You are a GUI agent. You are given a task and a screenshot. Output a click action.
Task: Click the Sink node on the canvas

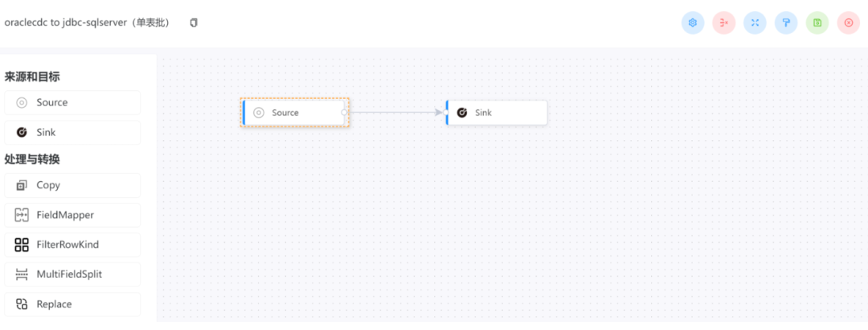(497, 113)
